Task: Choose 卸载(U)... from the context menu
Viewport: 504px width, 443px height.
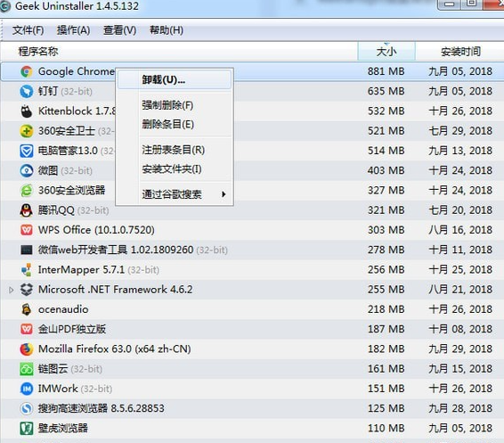Action: tap(175, 80)
